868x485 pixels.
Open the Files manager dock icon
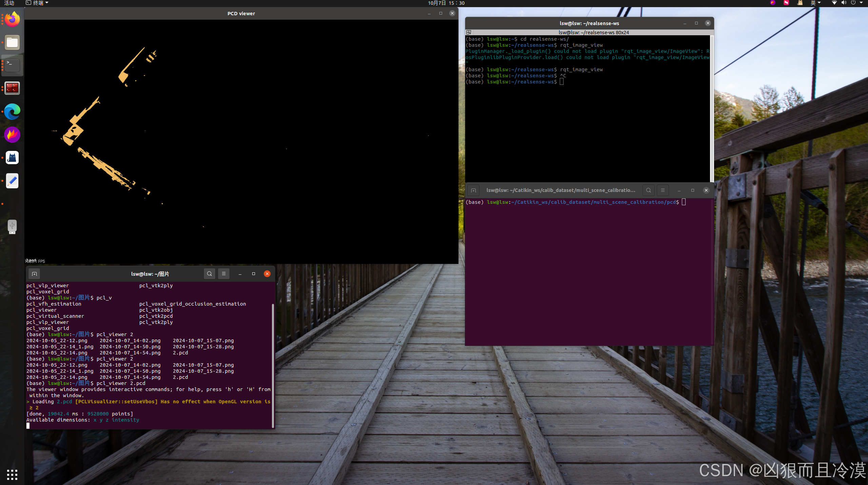point(12,42)
